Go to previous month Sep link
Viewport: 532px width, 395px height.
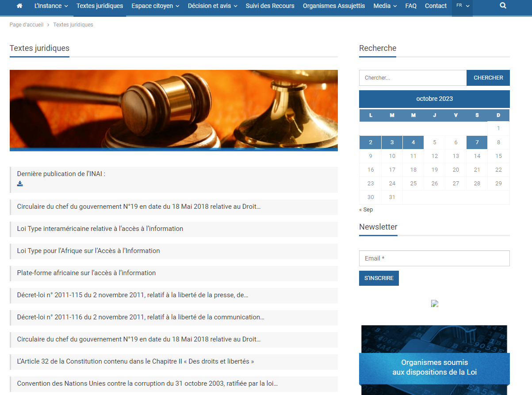pos(366,210)
